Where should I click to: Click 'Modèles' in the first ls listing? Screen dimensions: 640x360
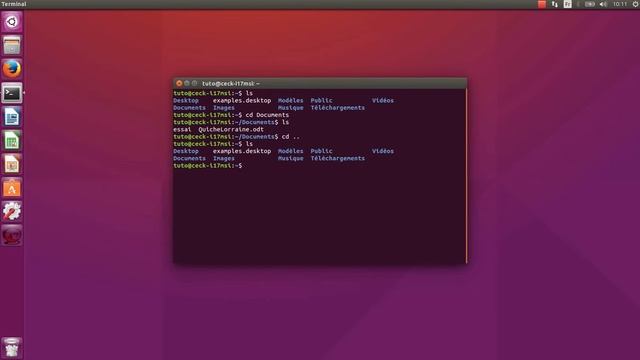(291, 100)
